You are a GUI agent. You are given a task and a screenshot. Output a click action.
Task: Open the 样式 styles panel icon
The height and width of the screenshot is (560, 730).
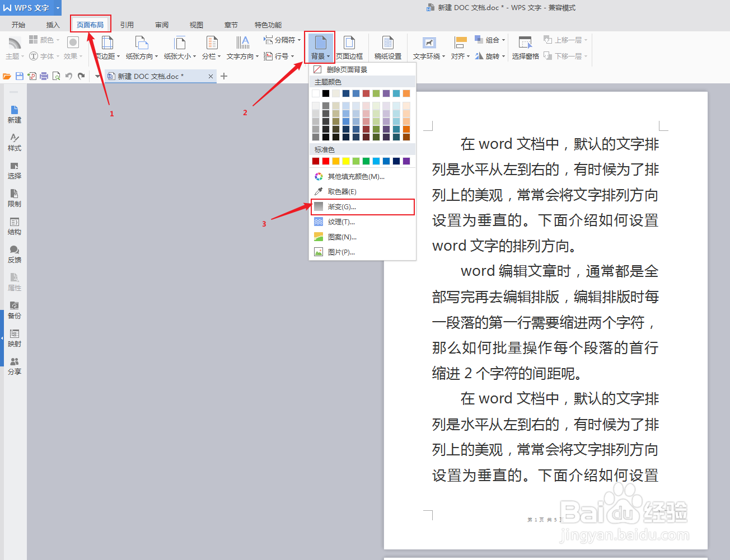[x=15, y=142]
